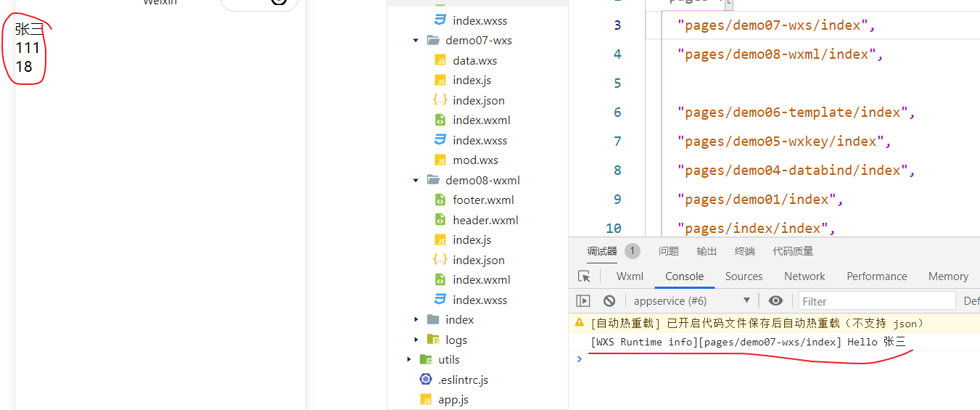The width and height of the screenshot is (980, 410).
Task: Create a live expression with the eye icon
Action: (x=776, y=300)
